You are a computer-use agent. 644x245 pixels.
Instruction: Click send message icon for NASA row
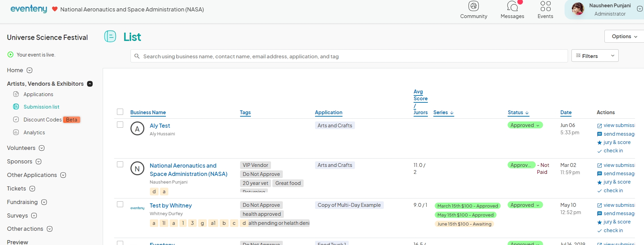[600, 174]
